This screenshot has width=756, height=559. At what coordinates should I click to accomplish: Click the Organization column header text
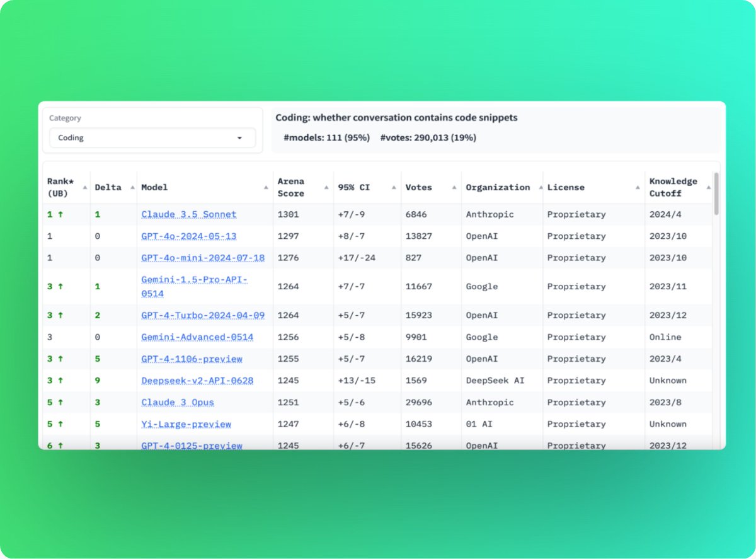(x=498, y=187)
